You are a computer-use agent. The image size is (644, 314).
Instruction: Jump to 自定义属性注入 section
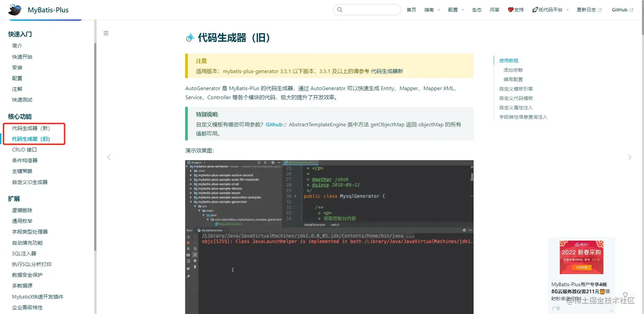click(516, 108)
